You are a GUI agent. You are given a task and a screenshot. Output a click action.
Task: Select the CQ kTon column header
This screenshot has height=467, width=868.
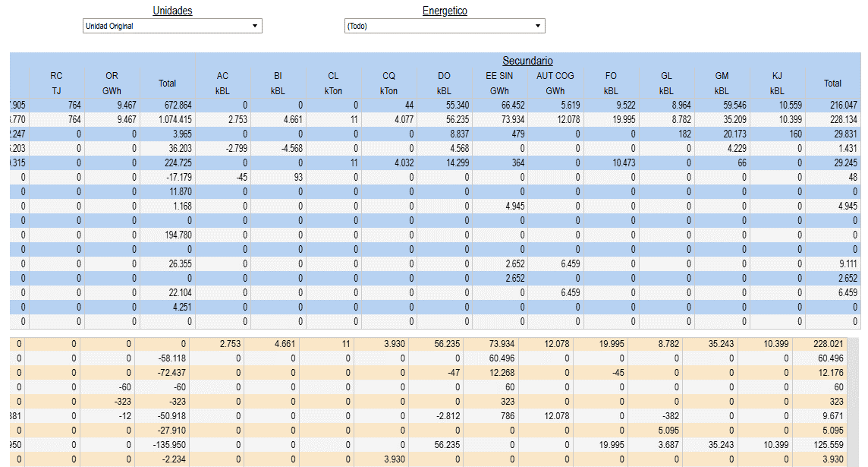pos(388,83)
